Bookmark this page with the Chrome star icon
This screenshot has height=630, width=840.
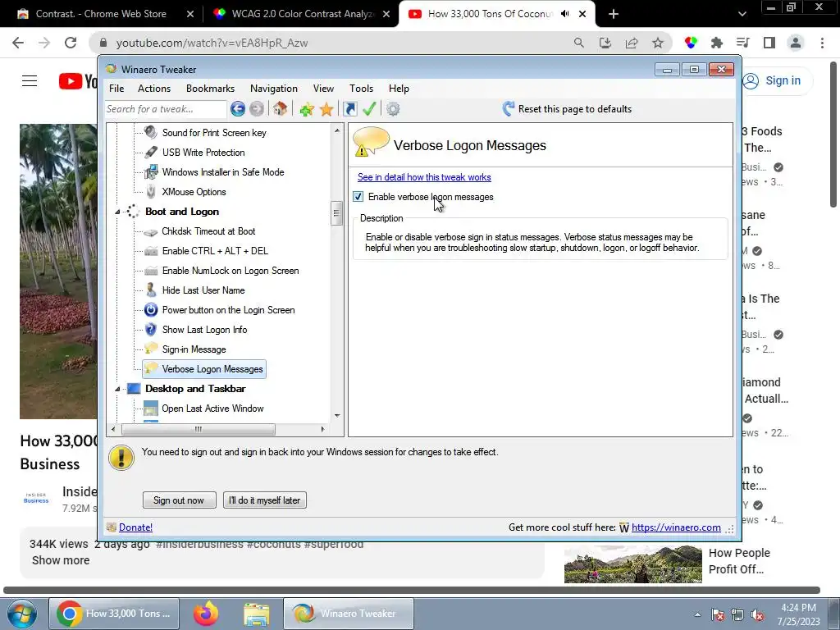click(x=658, y=43)
